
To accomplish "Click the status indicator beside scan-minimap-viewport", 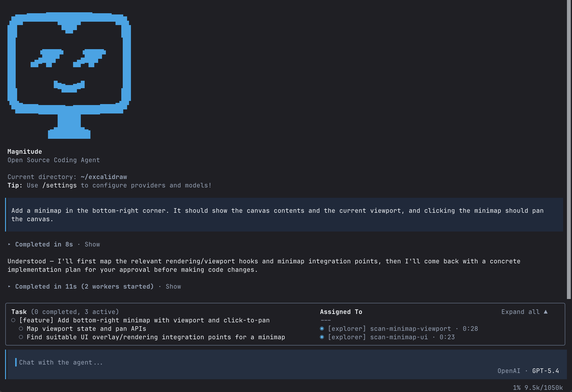I will click(323, 329).
